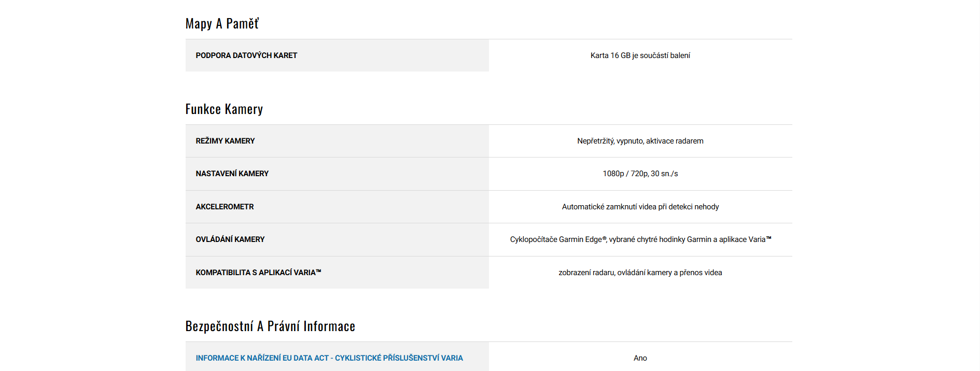Select the "Ovládání kamery" row label
The height and width of the screenshot is (371, 980).
[230, 239]
